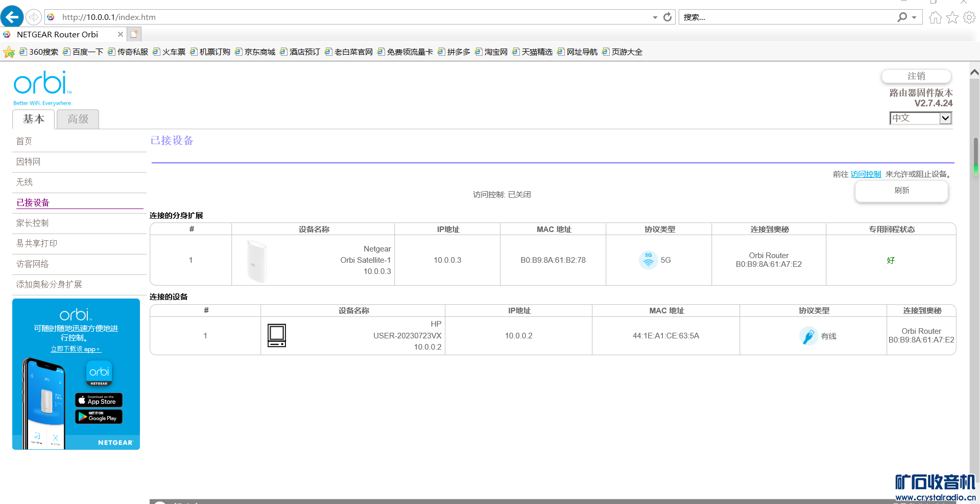The image size is (980, 504).
Task: Click MAC address B0:B9:8A:61:B2:78
Action: click(x=553, y=260)
